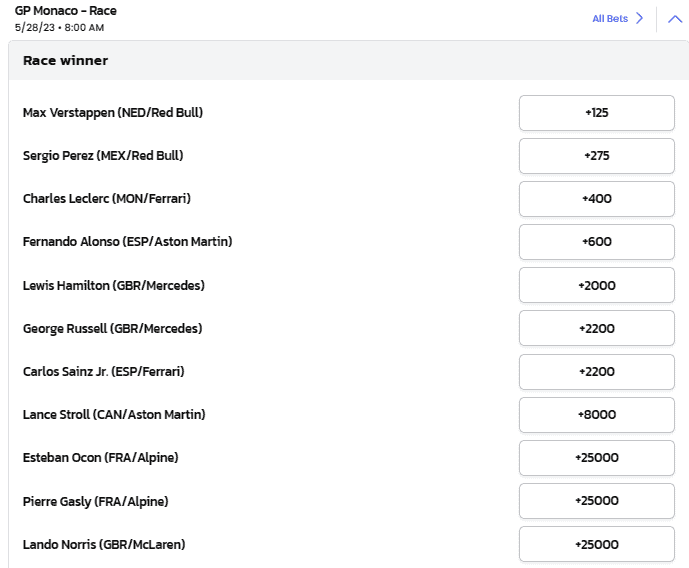Collapse the GP Monaco race section chevron

click(670, 18)
